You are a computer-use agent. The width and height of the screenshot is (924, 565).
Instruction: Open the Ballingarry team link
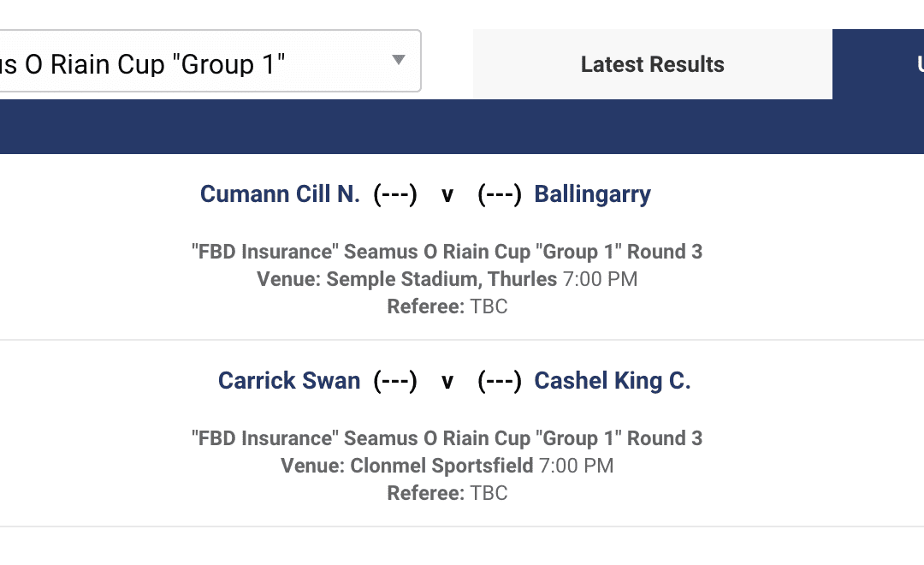coord(592,194)
